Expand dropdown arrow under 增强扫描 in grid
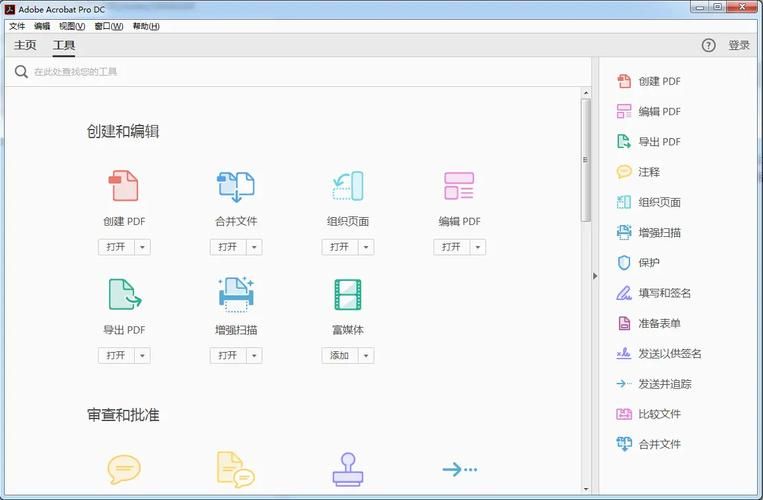Image resolution: width=763 pixels, height=500 pixels. coord(254,356)
